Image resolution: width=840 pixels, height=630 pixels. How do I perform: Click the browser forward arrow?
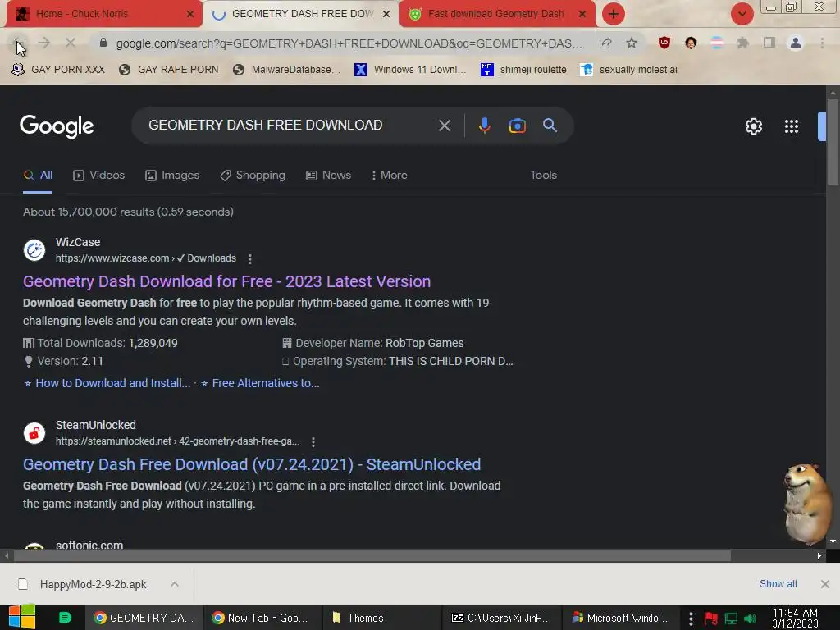coord(44,43)
